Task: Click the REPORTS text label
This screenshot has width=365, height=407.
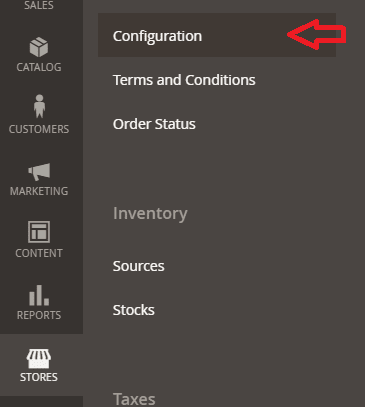Action: click(39, 315)
